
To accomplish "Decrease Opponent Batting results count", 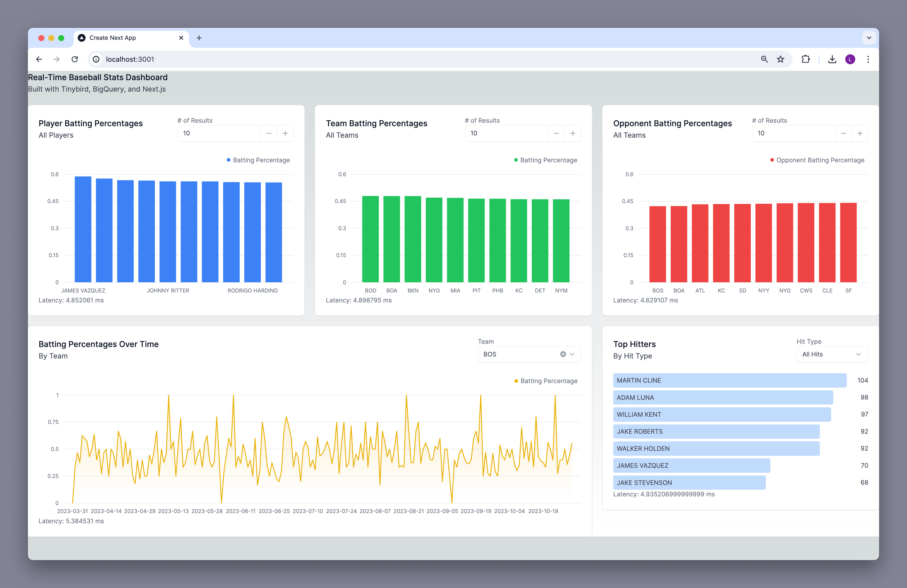I will pos(843,133).
